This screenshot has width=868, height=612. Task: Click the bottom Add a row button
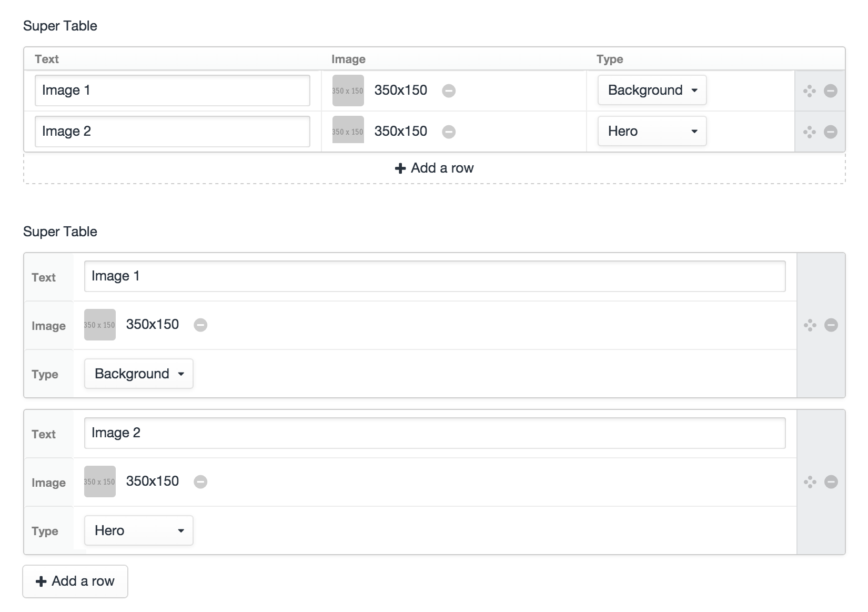(x=75, y=581)
